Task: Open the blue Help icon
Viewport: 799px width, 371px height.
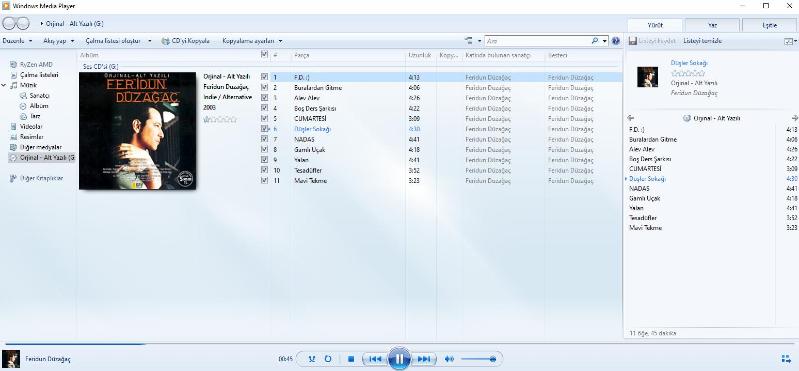Action: pyautogui.click(x=616, y=41)
